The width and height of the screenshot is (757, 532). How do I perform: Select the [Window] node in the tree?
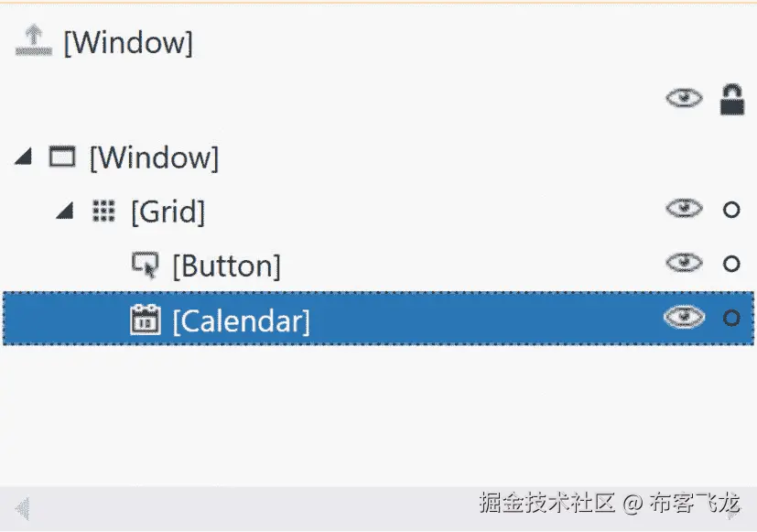tap(154, 157)
